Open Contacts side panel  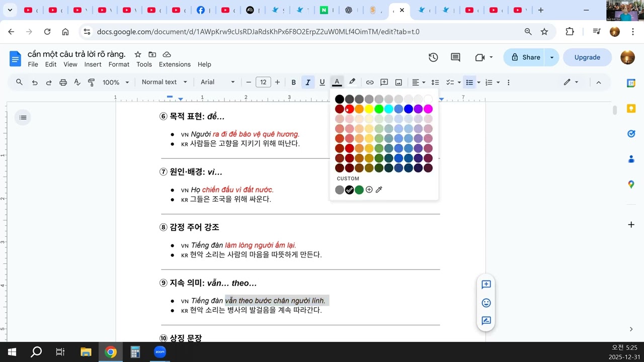[x=631, y=159]
